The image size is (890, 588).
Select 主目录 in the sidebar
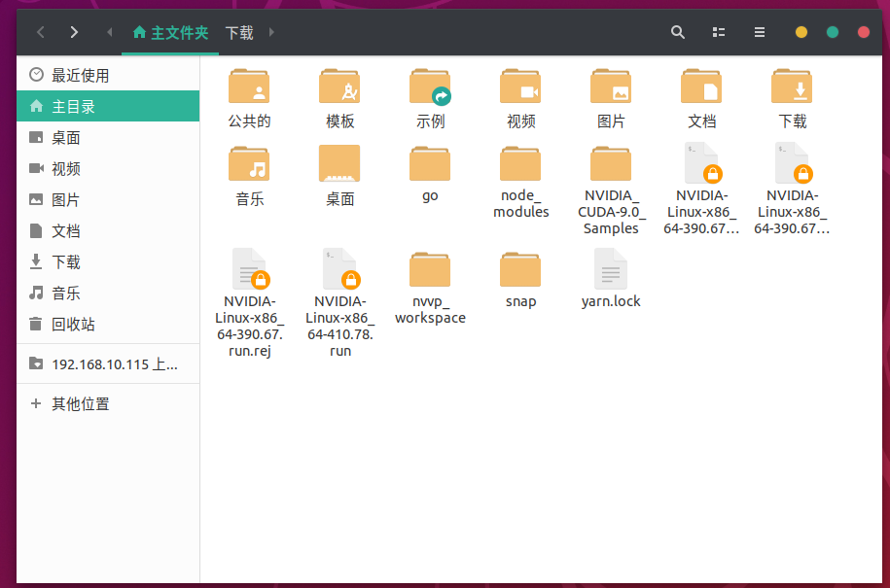click(x=108, y=106)
